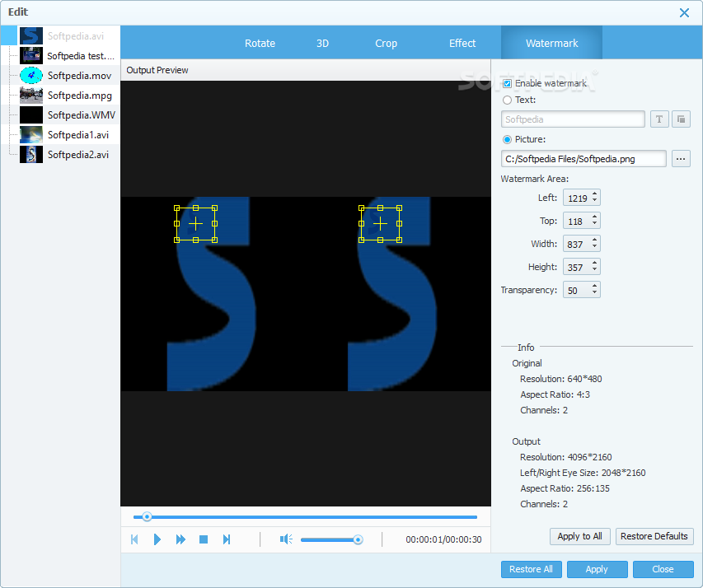Click the picture path input field

(583, 159)
